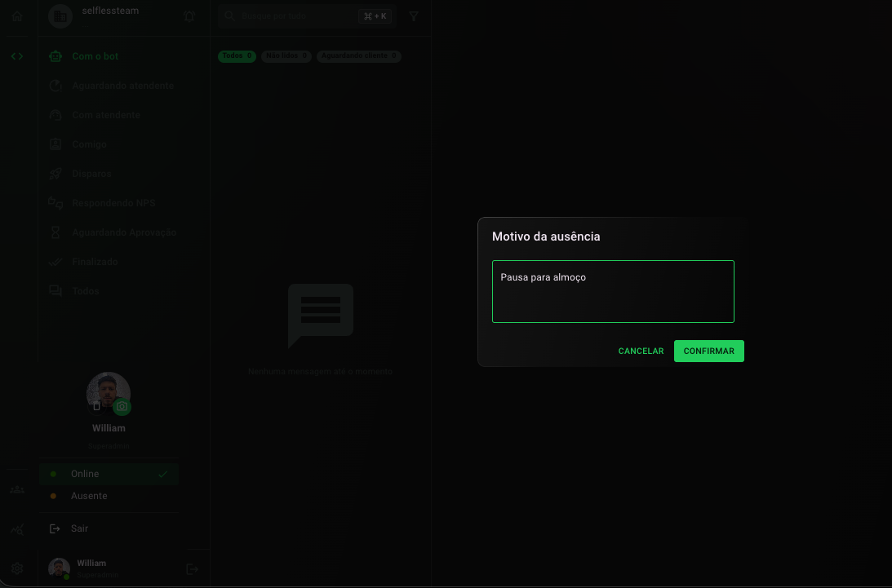The width and height of the screenshot is (892, 588).
Task: Open the Com atendente menu item
Action: 123,115
